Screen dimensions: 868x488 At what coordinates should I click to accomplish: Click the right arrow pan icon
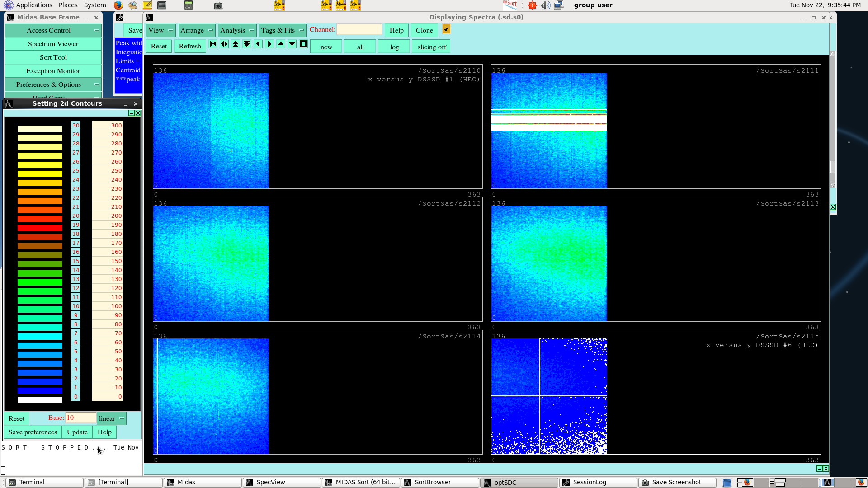pos(269,44)
